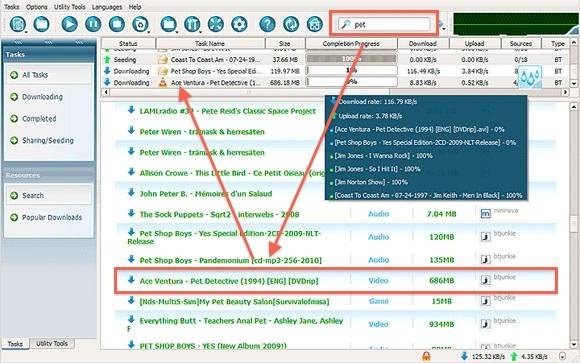Click the download arrow beside Pet Shop Boys Pandemonium
Image resolution: width=580 pixels, height=363 pixels.
pos(131,259)
